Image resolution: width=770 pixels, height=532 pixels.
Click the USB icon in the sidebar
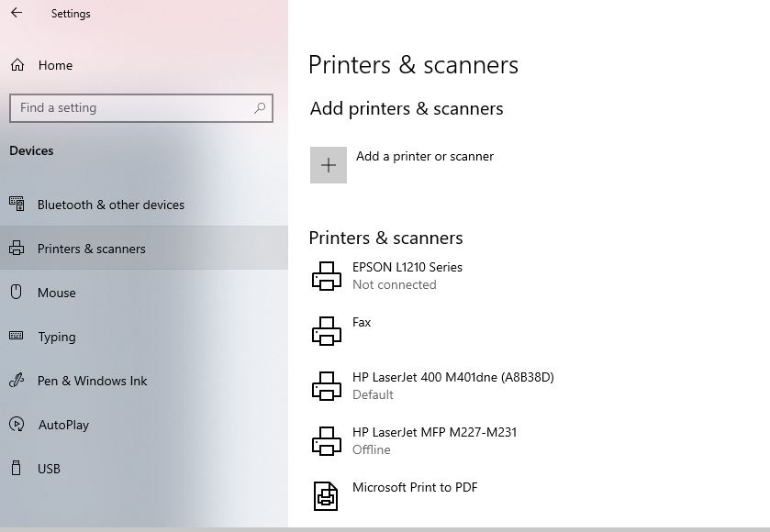click(x=17, y=468)
